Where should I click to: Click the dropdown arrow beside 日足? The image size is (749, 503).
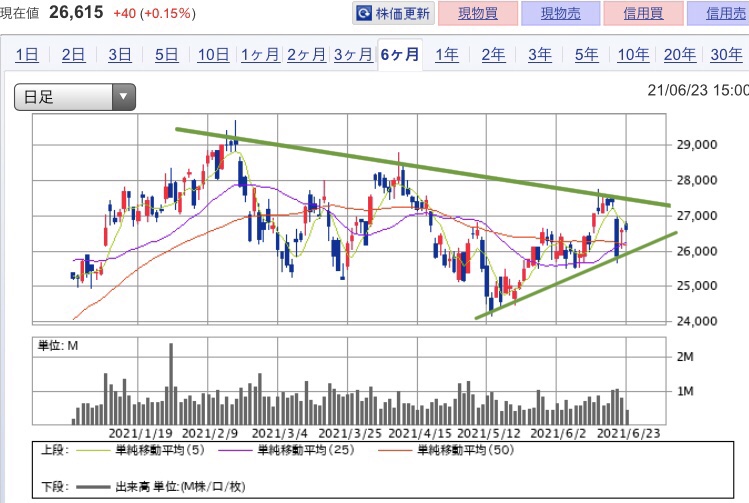point(124,97)
